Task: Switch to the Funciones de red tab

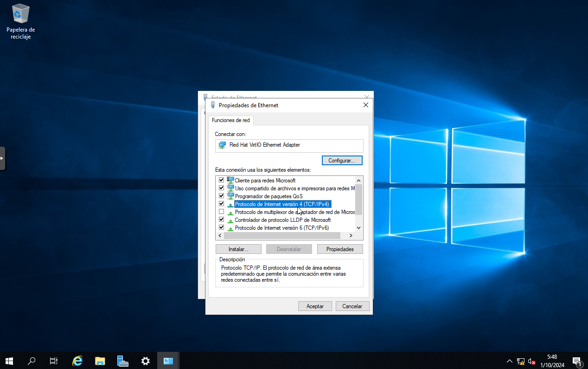Action: pos(231,120)
